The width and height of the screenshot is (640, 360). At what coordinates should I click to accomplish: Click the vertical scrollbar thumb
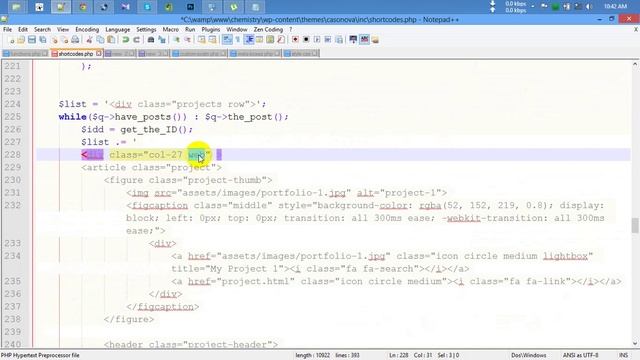pyautogui.click(x=635, y=225)
